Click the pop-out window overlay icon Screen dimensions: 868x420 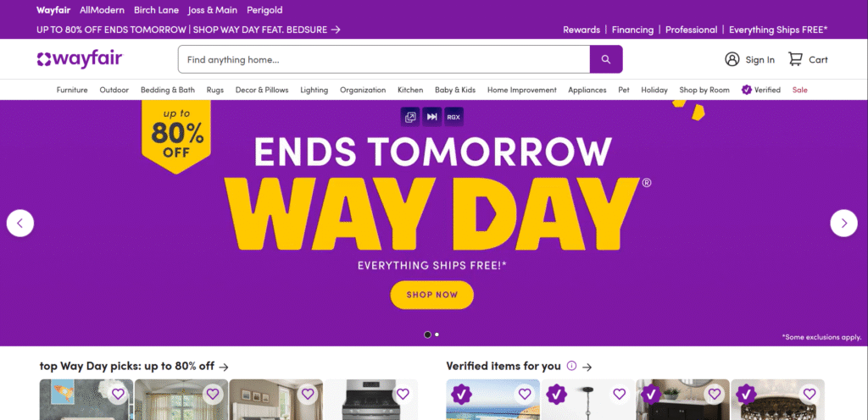pyautogui.click(x=410, y=117)
